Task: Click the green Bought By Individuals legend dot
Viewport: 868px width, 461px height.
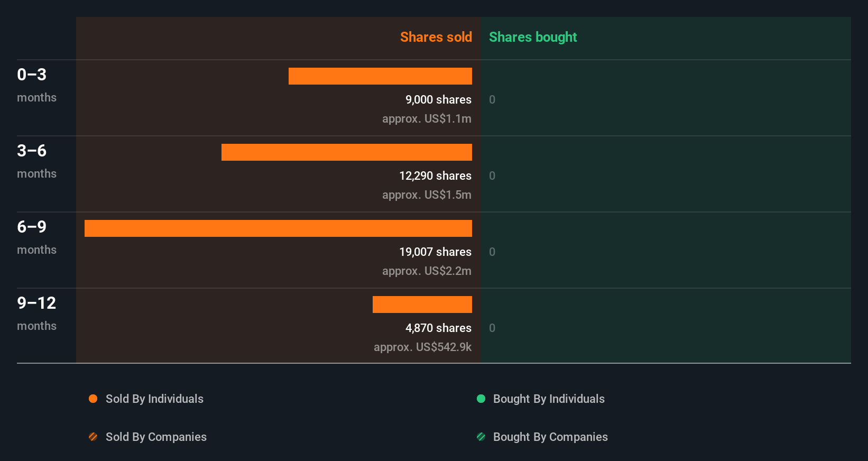Action: tap(481, 399)
